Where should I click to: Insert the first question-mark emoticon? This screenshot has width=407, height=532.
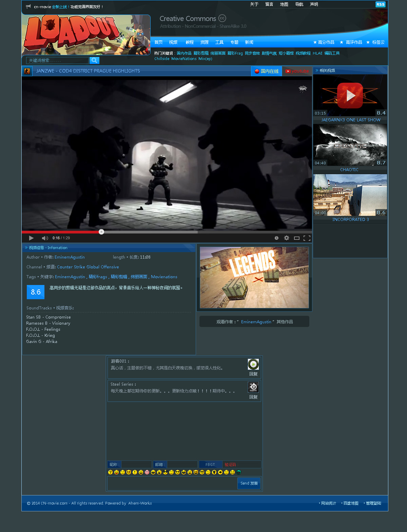point(110,472)
